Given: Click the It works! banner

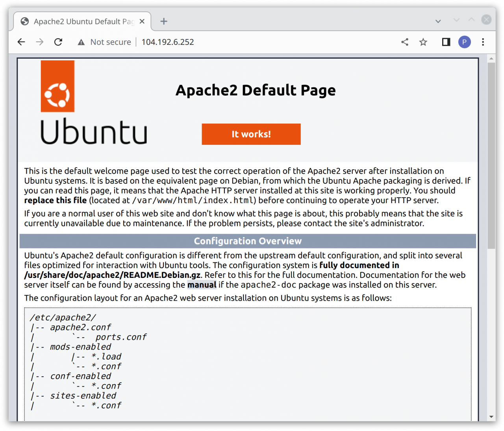Looking at the screenshot, I should (251, 134).
